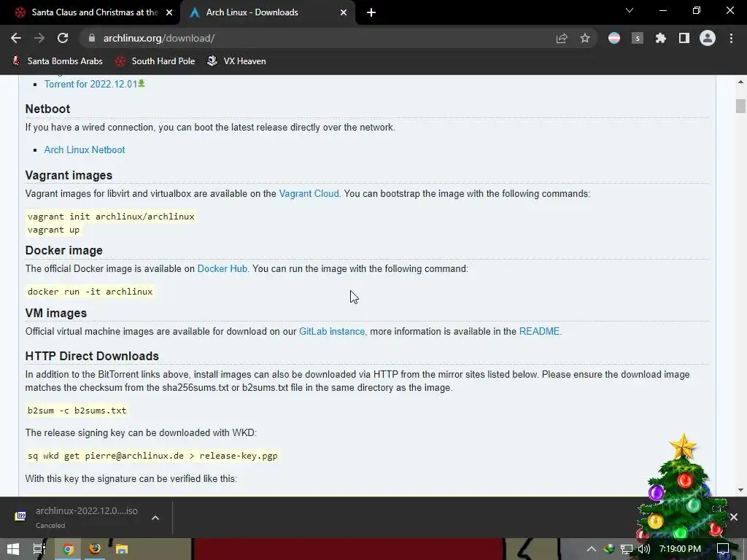Bookmark this page with the star icon
Viewport: 747px width, 560px height.
(585, 38)
